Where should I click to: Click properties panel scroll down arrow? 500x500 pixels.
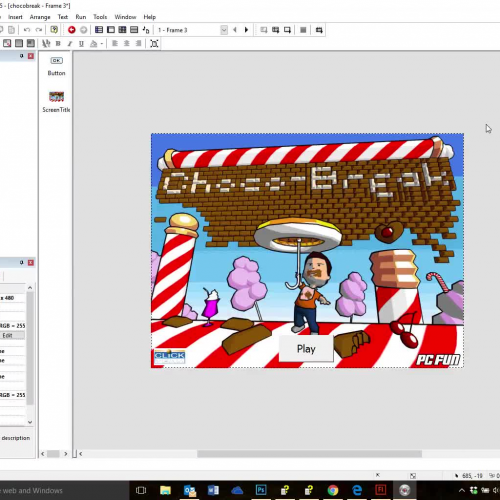point(30,422)
